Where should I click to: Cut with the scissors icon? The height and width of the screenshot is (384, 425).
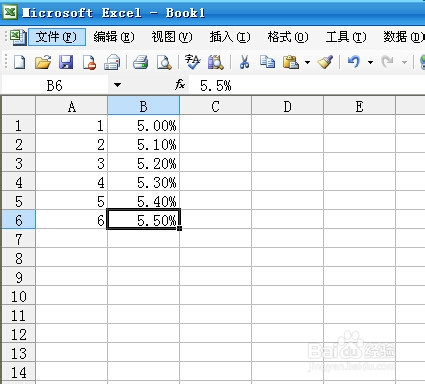point(244,62)
